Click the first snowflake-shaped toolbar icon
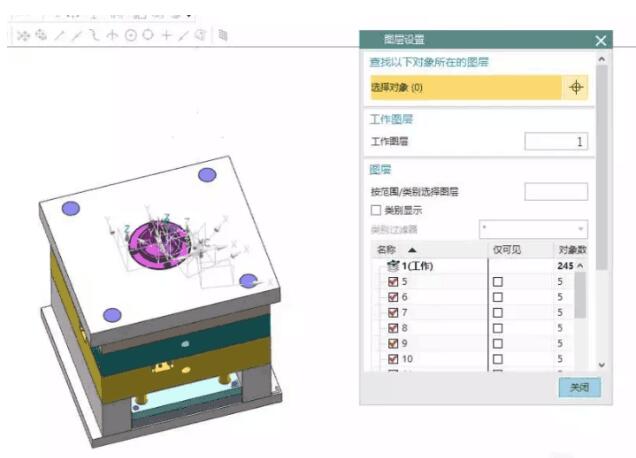636x458 pixels. (x=23, y=35)
